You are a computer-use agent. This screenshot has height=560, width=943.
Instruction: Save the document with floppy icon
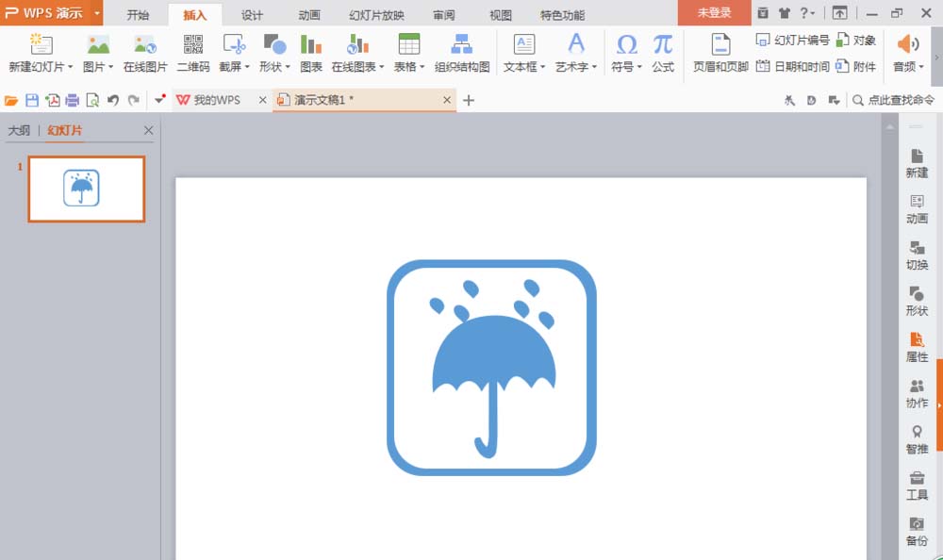point(32,101)
